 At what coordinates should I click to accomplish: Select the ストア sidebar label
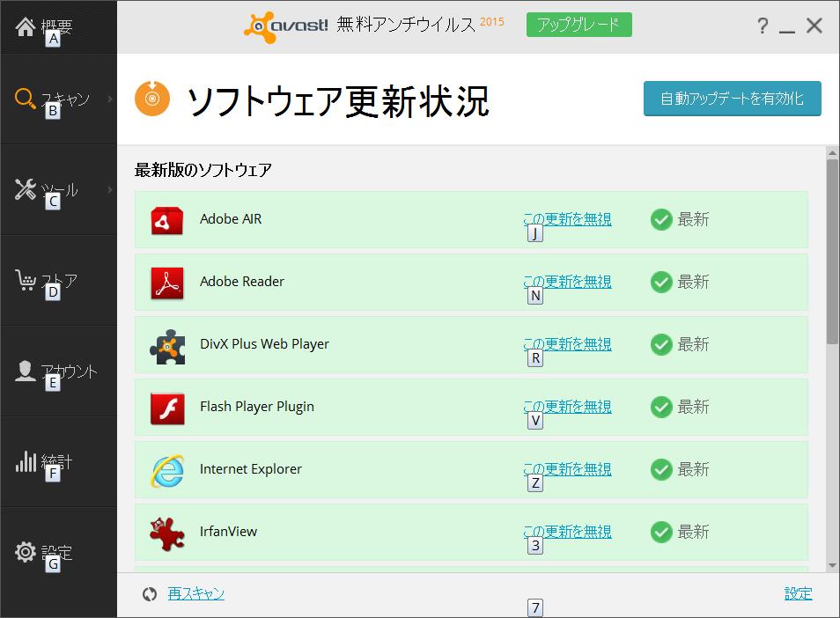60,280
